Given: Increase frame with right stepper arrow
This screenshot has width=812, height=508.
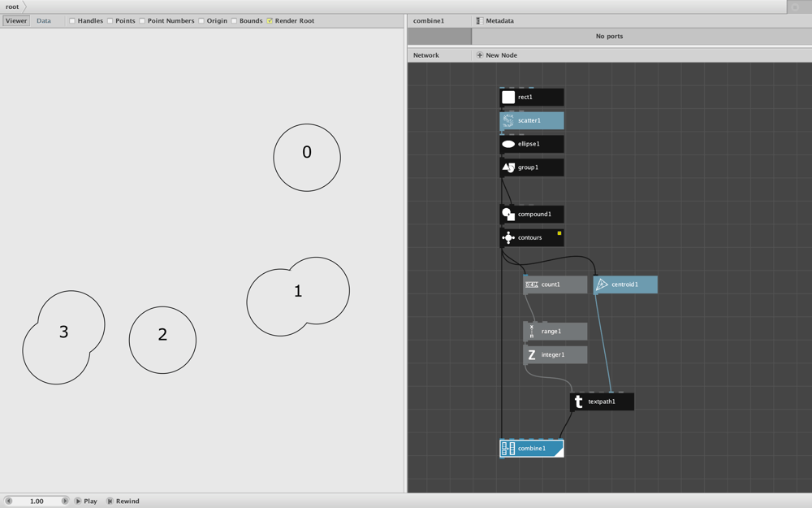Looking at the screenshot, I should point(65,501).
